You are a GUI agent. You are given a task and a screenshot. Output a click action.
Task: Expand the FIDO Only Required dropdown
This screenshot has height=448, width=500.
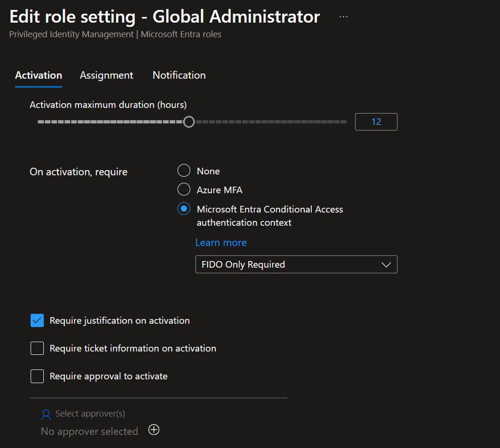[x=296, y=264]
